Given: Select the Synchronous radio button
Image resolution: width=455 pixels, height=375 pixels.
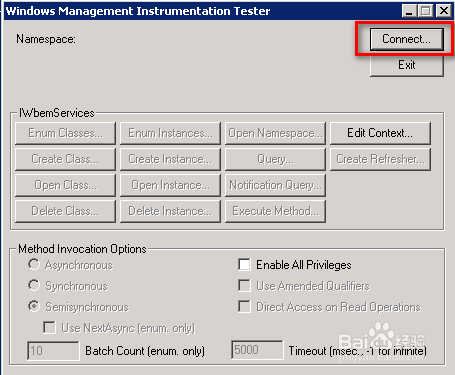Looking at the screenshot, I should tap(34, 286).
